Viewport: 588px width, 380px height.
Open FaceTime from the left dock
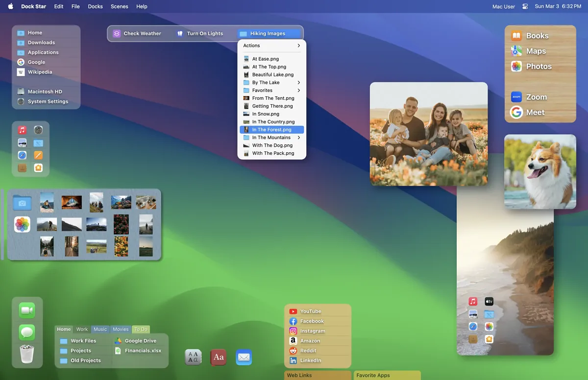point(27,310)
